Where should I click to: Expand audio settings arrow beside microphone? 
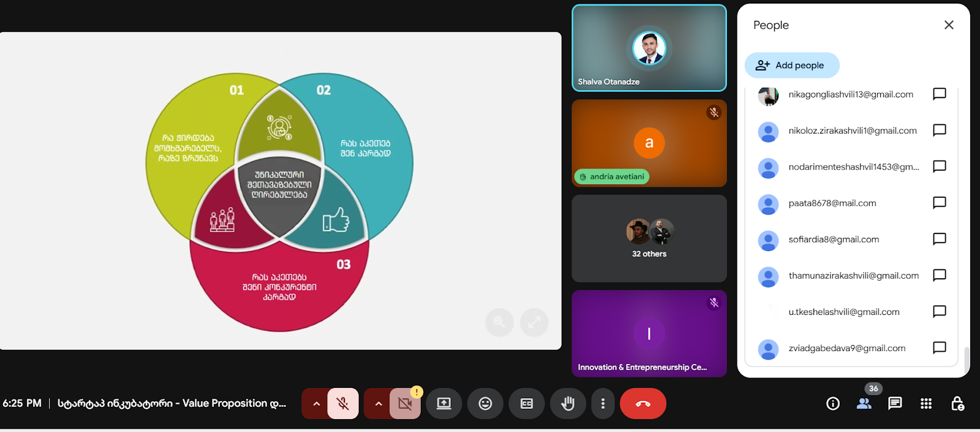[316, 404]
